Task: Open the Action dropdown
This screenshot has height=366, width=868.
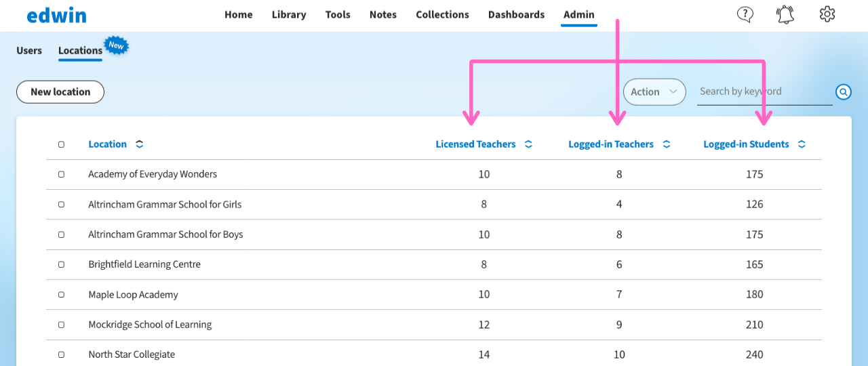Action: [x=654, y=91]
